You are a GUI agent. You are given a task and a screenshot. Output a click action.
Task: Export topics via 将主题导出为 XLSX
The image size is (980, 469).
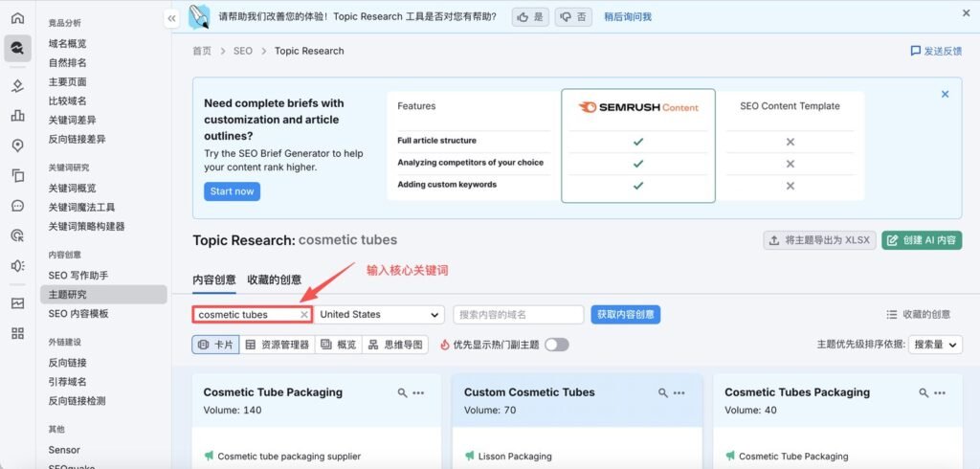[x=819, y=240]
